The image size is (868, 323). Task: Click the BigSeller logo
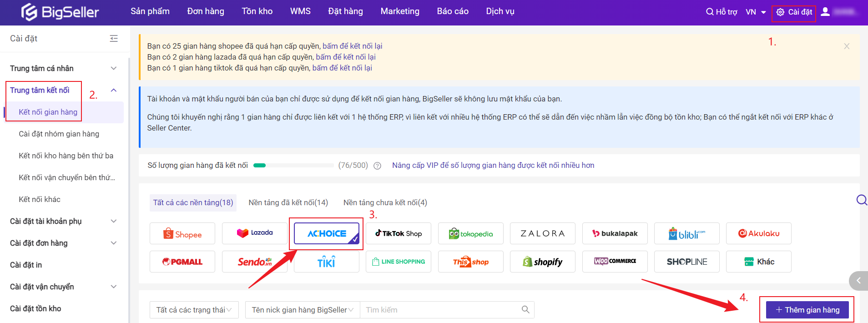[x=60, y=12]
